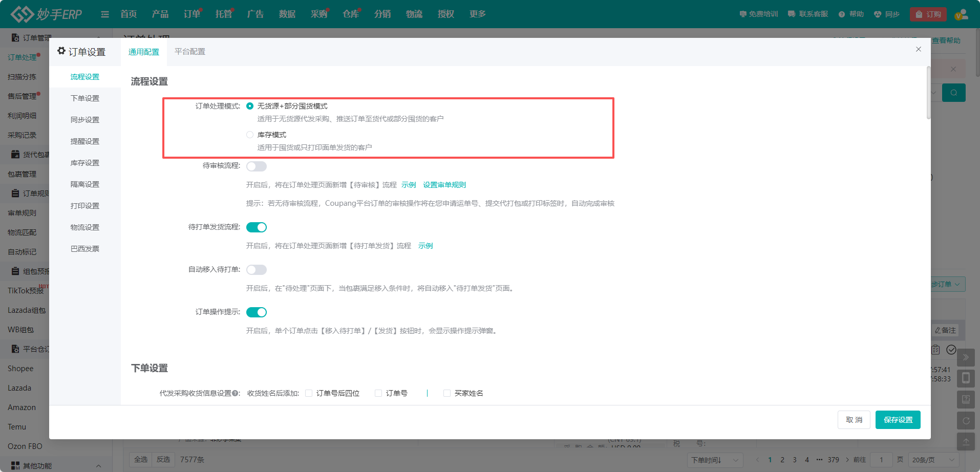This screenshot has width=980, height=472.
Task: Collapse the 其他功能 sidebar section
Action: [x=98, y=466]
